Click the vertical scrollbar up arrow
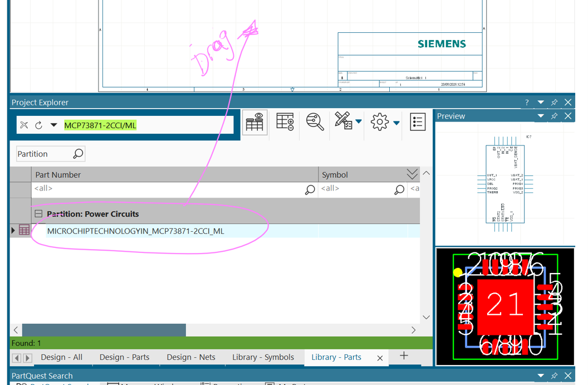This screenshot has height=385, width=588. (427, 173)
